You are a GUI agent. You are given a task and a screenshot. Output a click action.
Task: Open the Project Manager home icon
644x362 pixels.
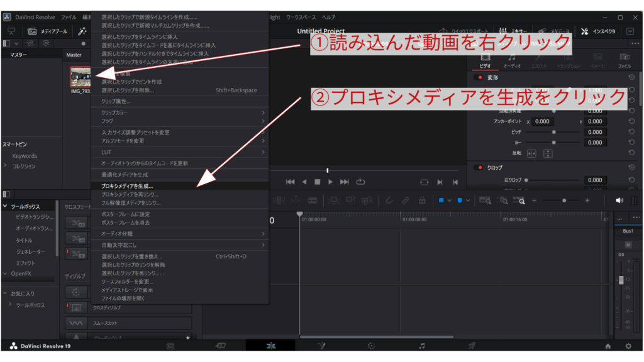(x=608, y=346)
